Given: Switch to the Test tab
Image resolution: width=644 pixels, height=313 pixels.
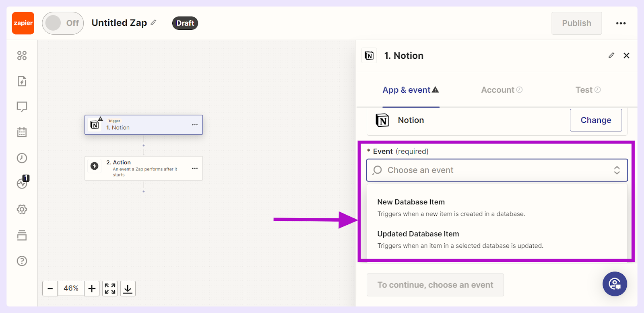Looking at the screenshot, I should click(588, 90).
